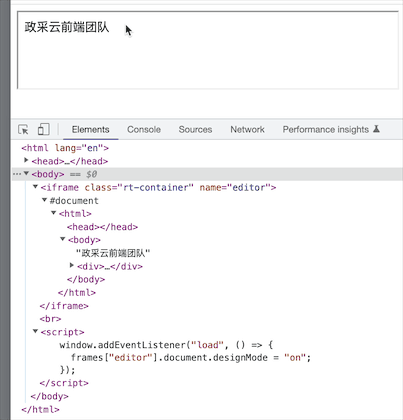Select the final closing /html tag

[40, 409]
